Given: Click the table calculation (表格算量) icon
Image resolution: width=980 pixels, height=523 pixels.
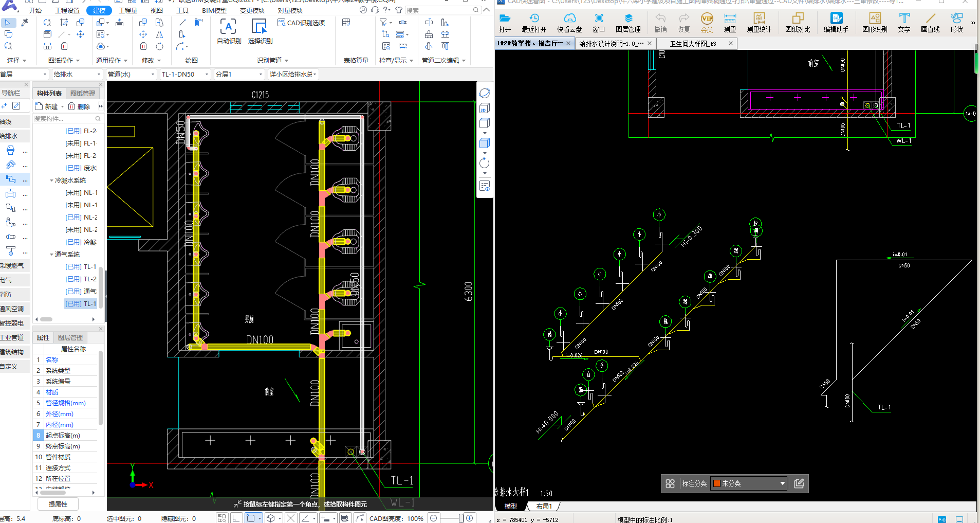Looking at the screenshot, I should click(346, 23).
